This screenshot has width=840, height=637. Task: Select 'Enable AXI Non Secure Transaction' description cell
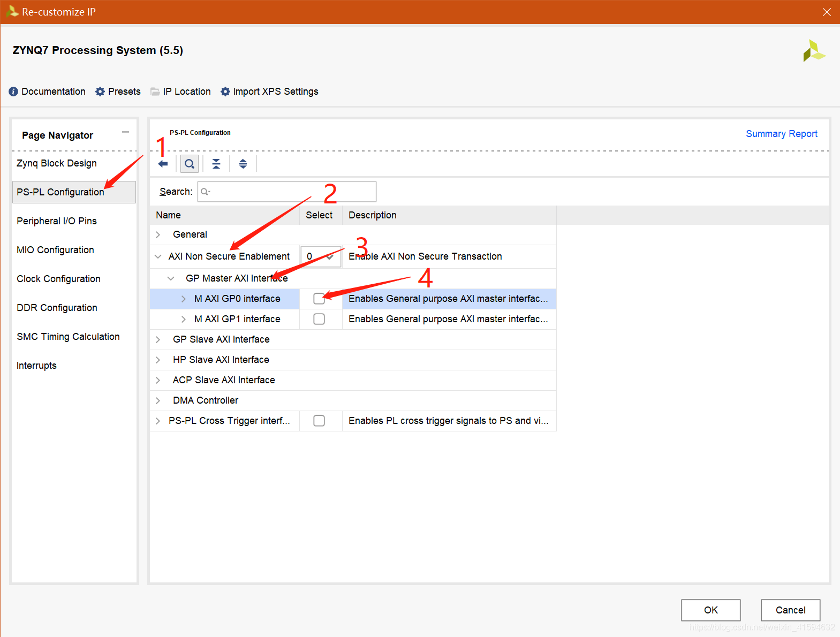449,256
